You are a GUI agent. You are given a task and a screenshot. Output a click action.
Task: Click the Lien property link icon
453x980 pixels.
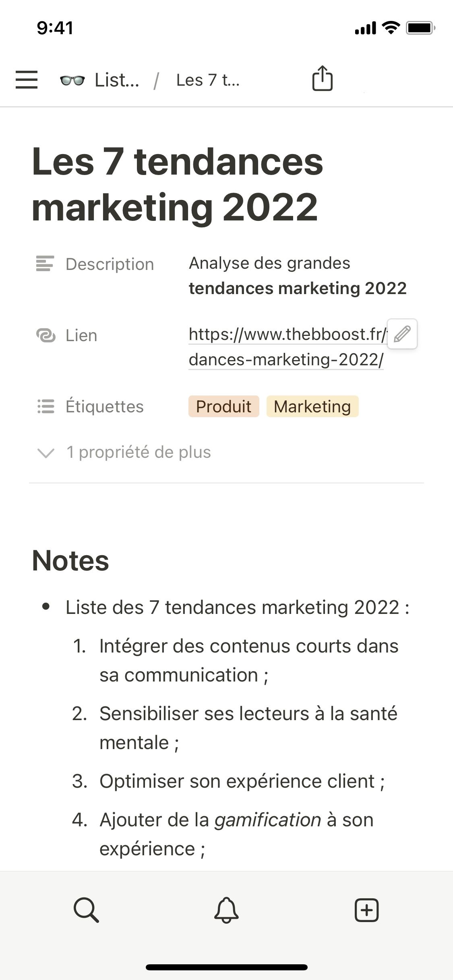pos(46,335)
